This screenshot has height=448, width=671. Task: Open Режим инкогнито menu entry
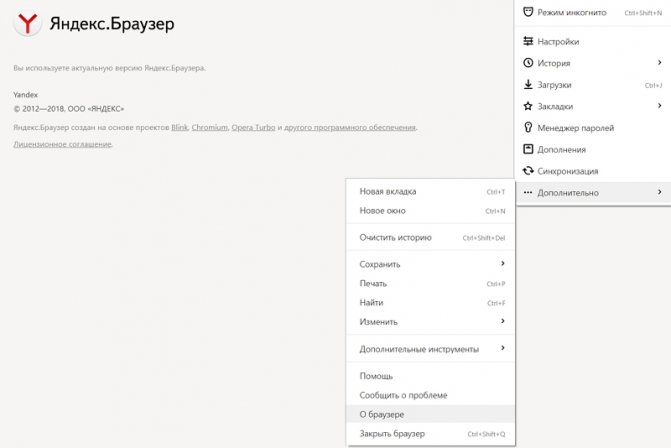(593, 12)
